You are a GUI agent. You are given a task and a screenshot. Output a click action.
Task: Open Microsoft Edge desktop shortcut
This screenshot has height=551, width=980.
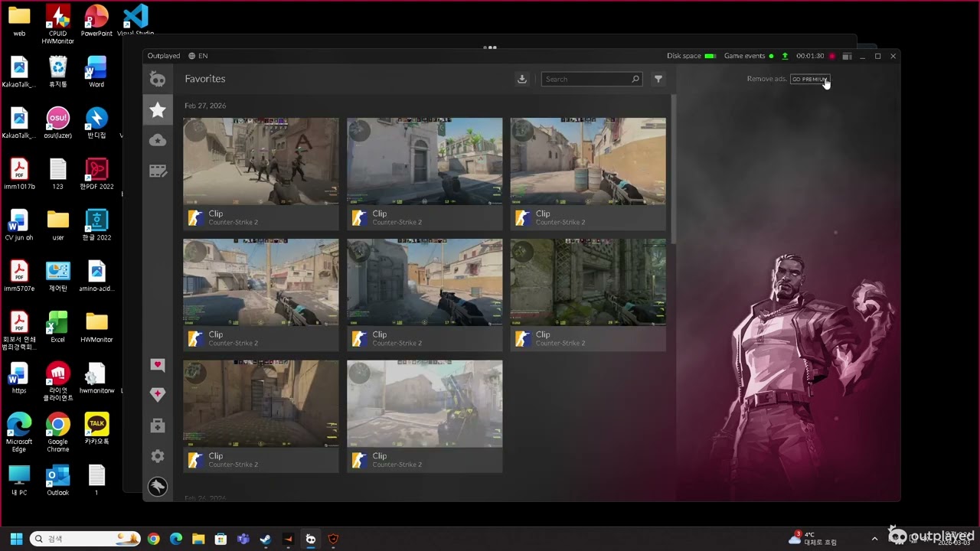[19, 432]
